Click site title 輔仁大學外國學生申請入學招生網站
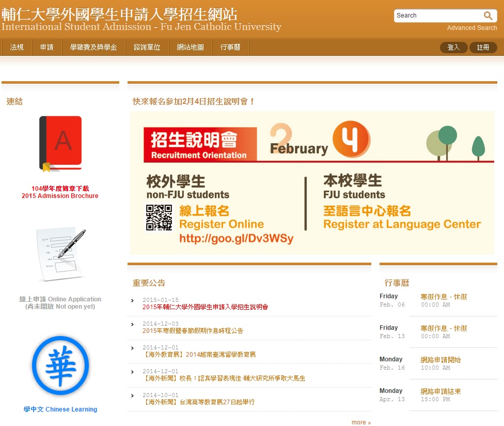This screenshot has width=504, height=426. pyautogui.click(x=119, y=14)
